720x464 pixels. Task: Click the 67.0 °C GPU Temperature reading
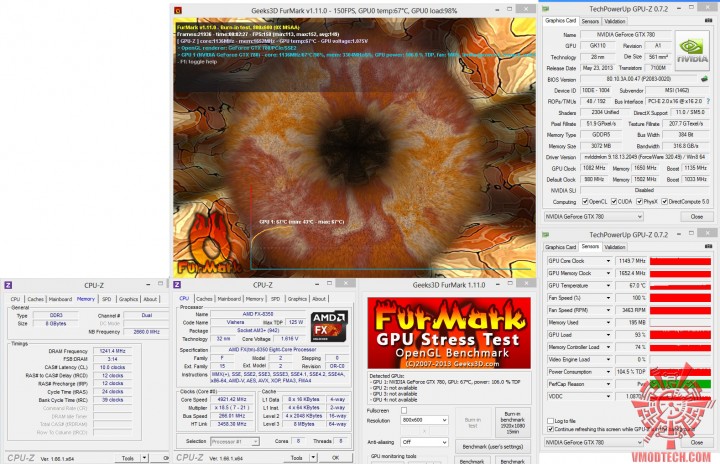pos(632,286)
